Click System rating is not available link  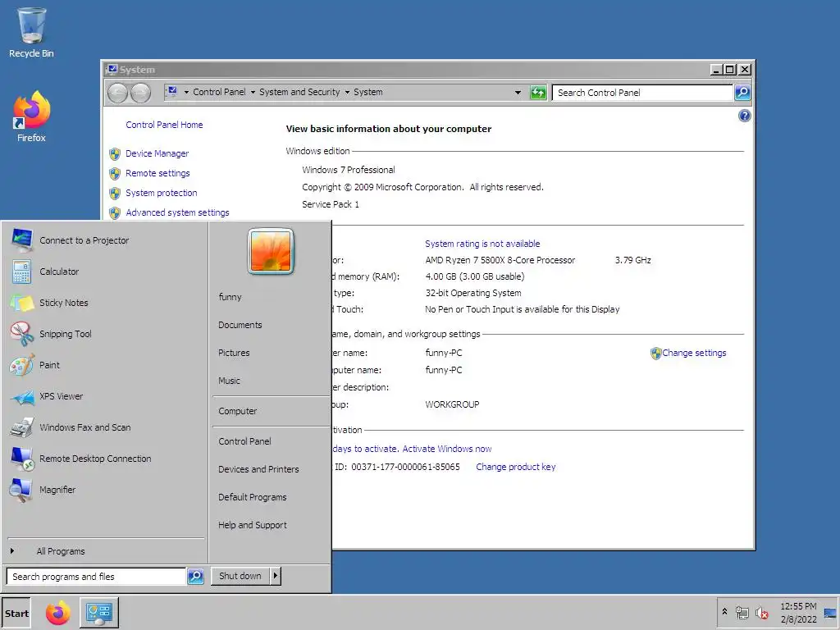pyautogui.click(x=482, y=244)
